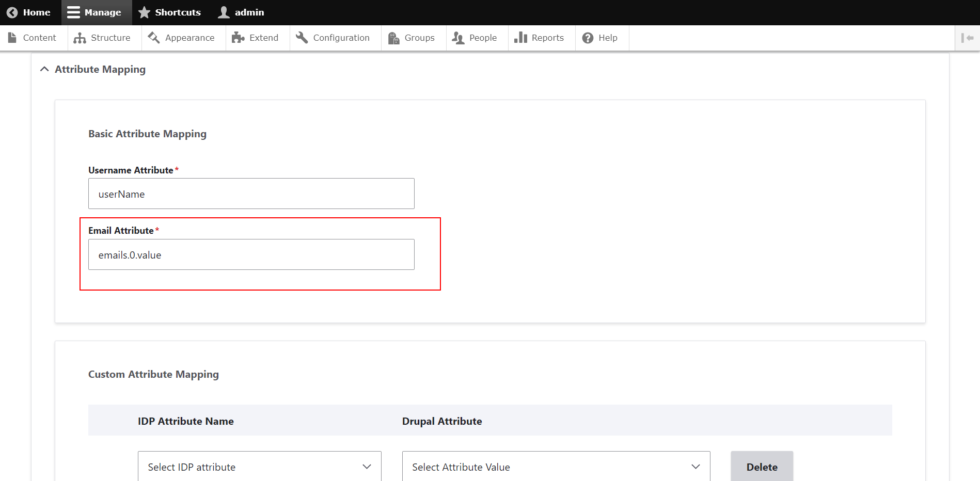
Task: Click the Configuration wrench icon
Action: click(302, 38)
